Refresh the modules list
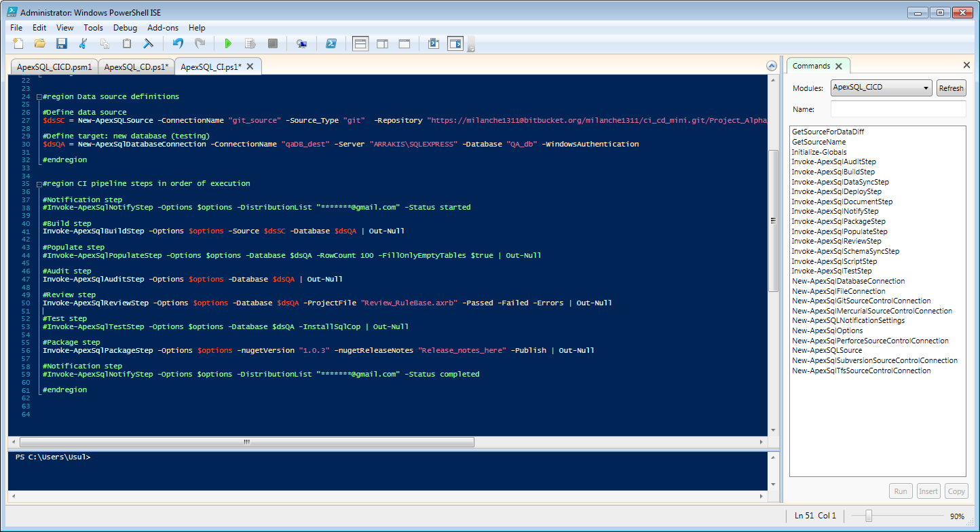 pos(951,88)
